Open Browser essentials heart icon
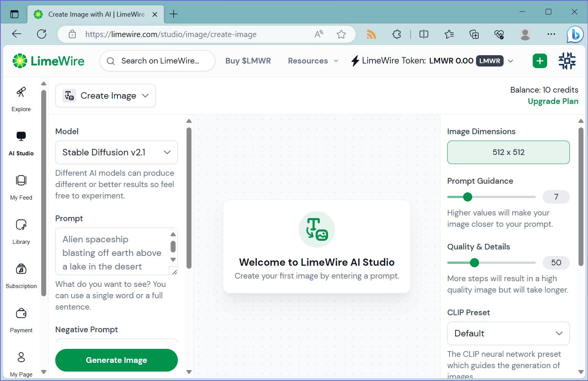588x381 pixels. click(x=499, y=34)
